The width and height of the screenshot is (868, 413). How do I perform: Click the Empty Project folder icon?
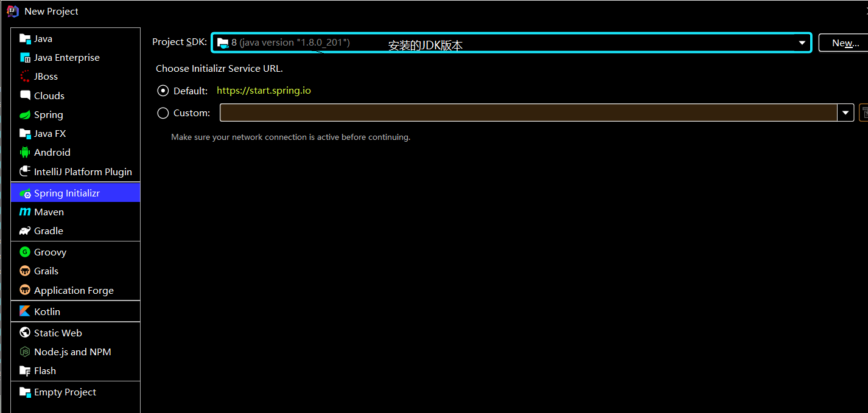coord(25,392)
